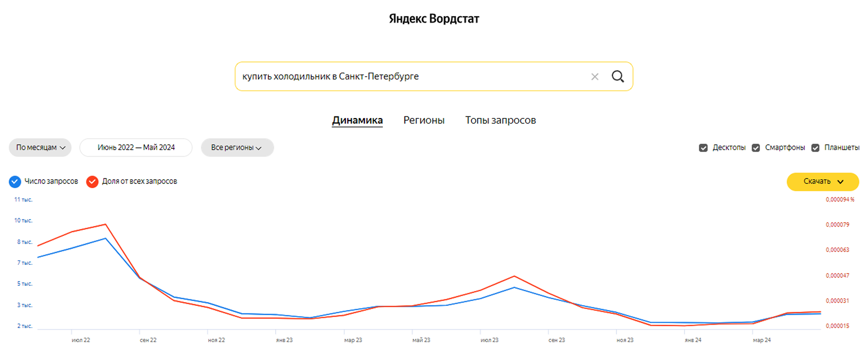Viewport: 868px width, 356px height.
Task: Click the мар 23 axis label
Action: click(x=353, y=340)
